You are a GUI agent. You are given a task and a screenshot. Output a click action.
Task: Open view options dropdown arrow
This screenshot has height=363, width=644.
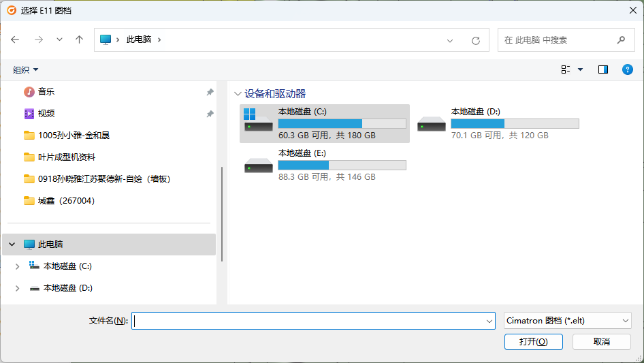580,69
